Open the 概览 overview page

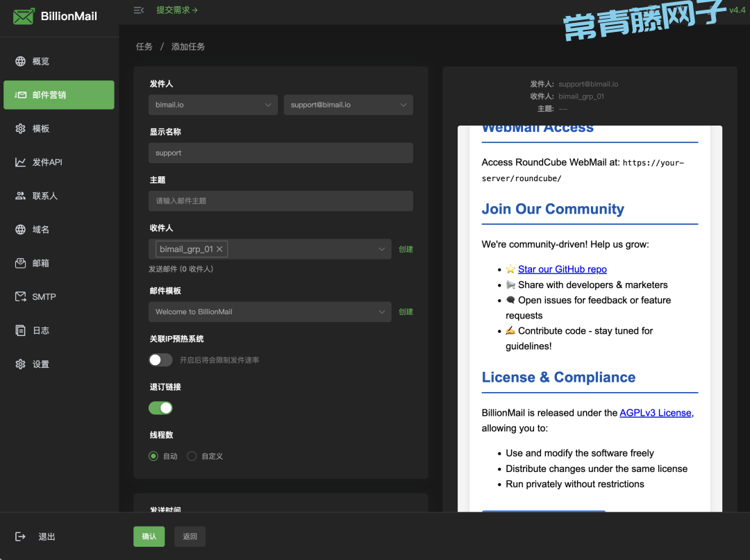pos(59,61)
